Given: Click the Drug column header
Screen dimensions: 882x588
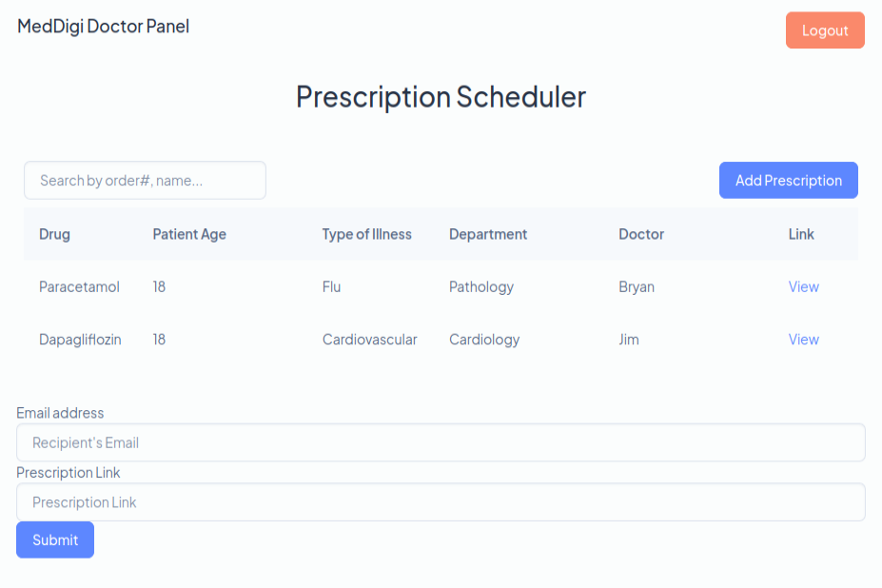Looking at the screenshot, I should (54, 234).
